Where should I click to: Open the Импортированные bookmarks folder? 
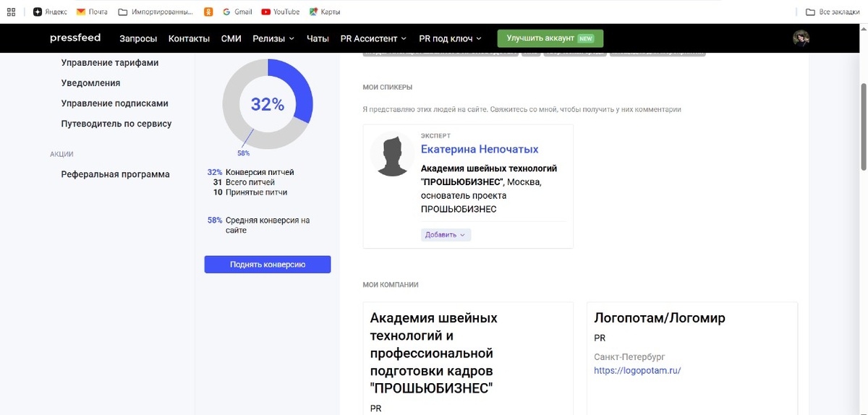pyautogui.click(x=156, y=12)
